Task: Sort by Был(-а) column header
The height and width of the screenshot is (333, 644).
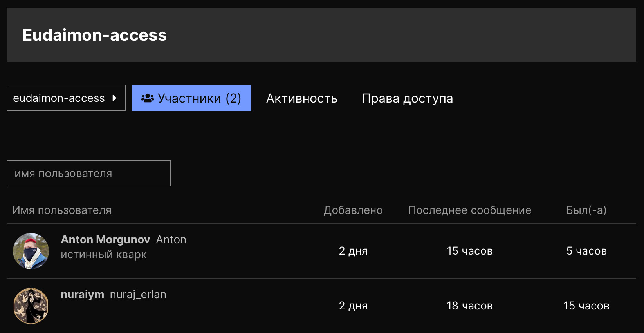Action: tap(586, 210)
